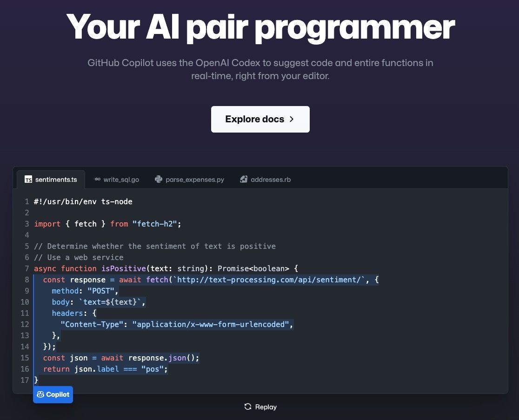Click the GitHub Copilot description paragraph
The image size is (519, 420).
pos(260,69)
